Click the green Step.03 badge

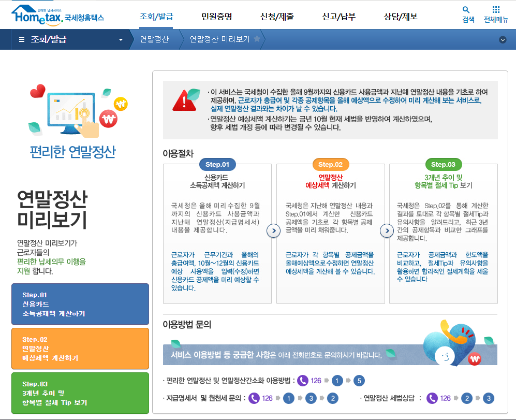coord(443,164)
